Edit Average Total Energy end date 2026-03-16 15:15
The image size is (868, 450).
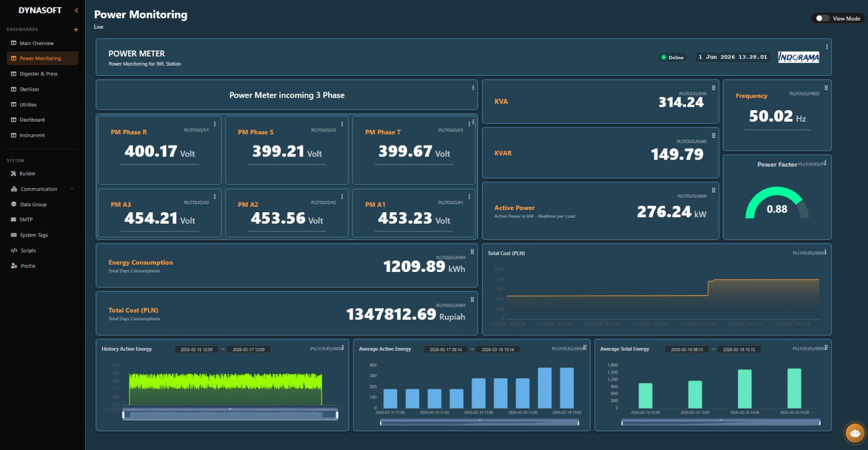[x=739, y=350]
